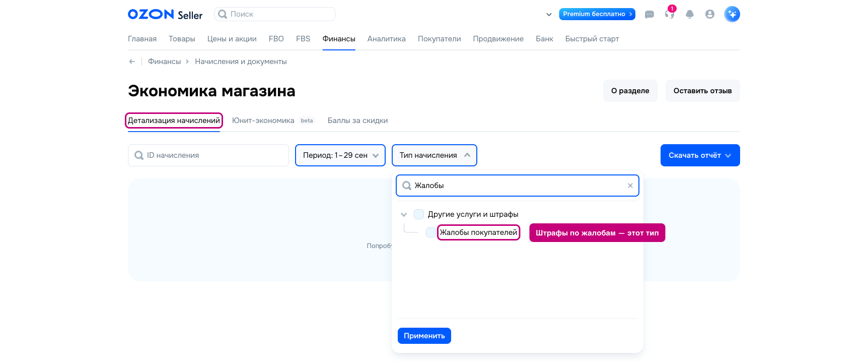Click the back arrow in breadcrumbs
The width and height of the screenshot is (868, 363).
pyautogui.click(x=132, y=62)
